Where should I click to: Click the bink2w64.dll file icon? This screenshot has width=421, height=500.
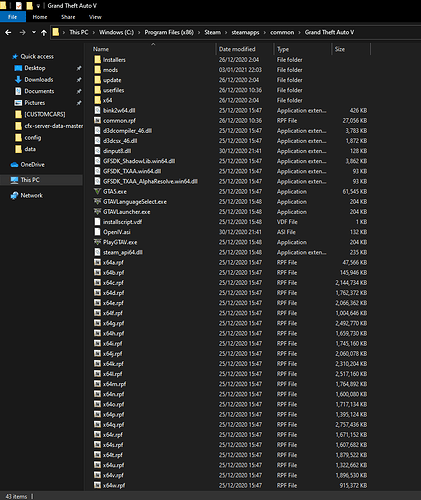[97, 110]
